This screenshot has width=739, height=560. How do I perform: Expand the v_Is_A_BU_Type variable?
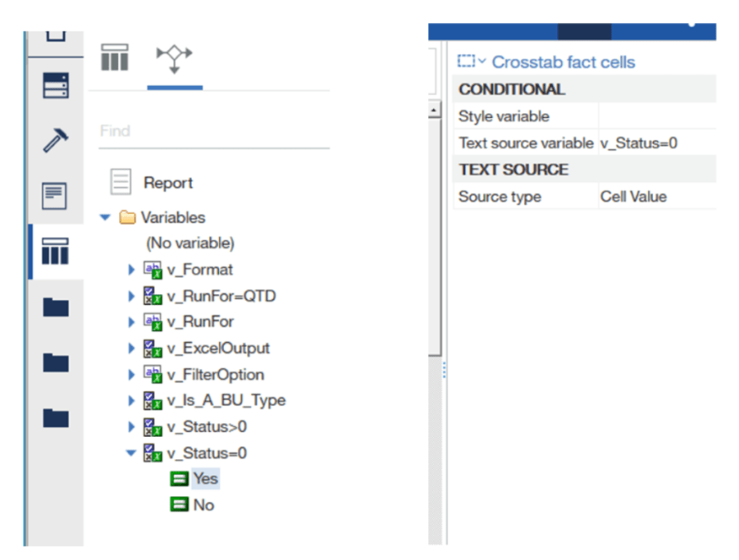(131, 401)
